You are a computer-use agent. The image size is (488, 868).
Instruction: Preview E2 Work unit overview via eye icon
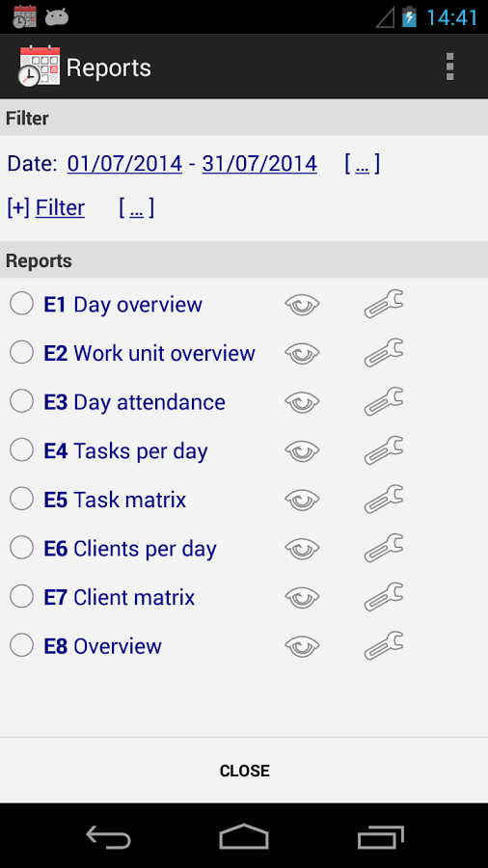302,353
